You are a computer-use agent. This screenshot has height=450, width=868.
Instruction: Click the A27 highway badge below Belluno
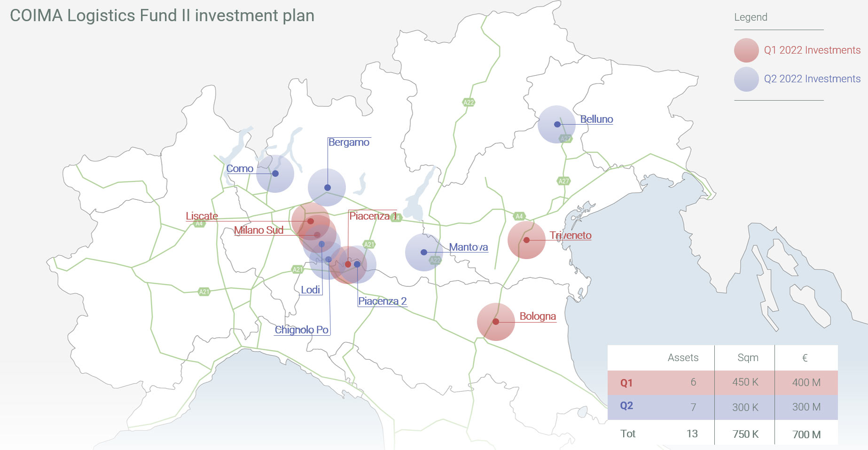565,139
